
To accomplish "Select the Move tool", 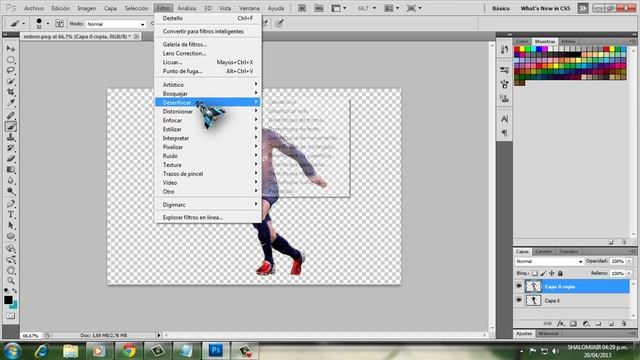I will (x=11, y=49).
